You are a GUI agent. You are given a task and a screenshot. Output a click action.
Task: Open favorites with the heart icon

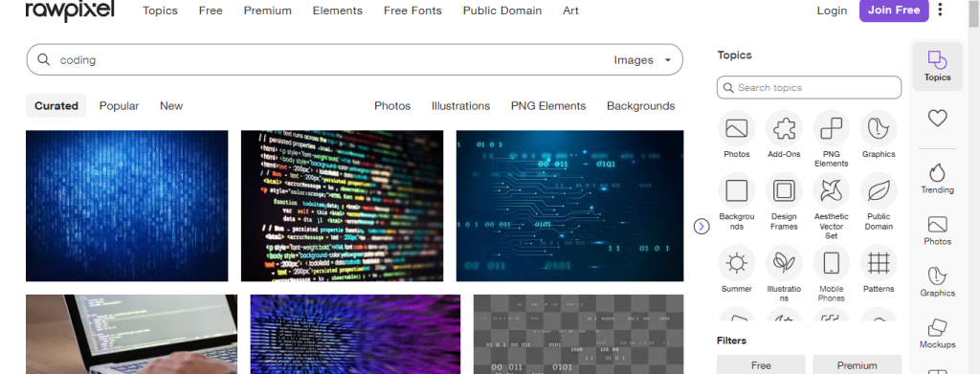[937, 118]
